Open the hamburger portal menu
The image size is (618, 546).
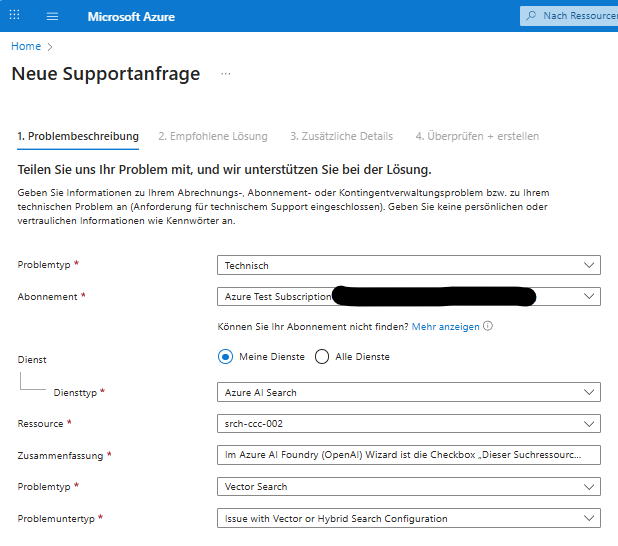pos(52,16)
